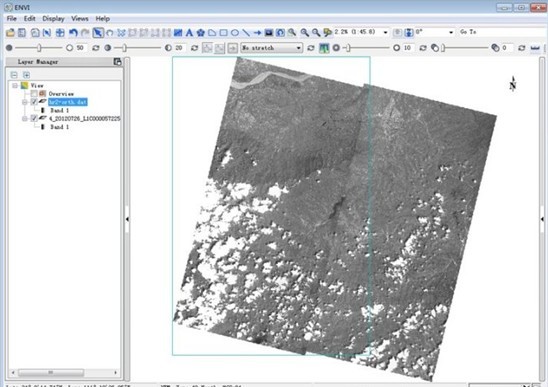
Task: Click the Open file folder icon
Action: pyautogui.click(x=10, y=33)
